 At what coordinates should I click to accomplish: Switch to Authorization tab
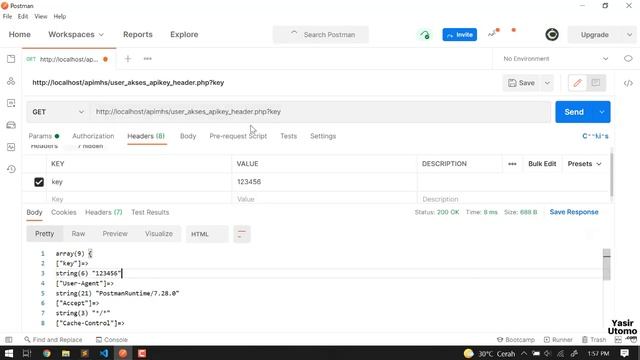click(93, 136)
